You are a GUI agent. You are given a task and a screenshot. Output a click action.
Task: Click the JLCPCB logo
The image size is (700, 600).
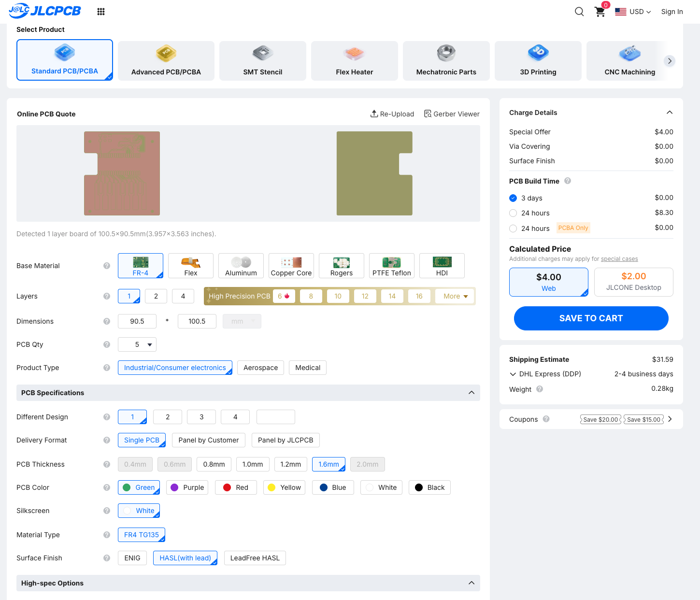point(45,11)
